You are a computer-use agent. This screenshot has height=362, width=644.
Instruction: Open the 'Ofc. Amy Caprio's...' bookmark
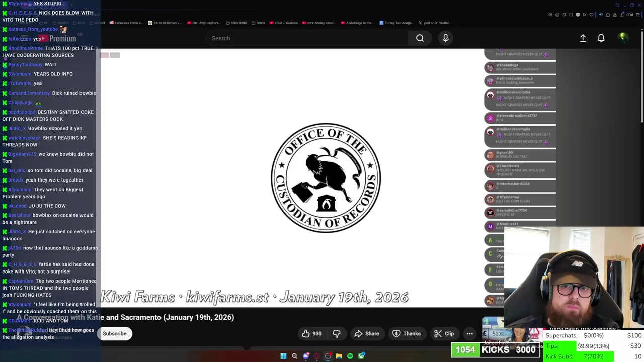click(x=204, y=23)
